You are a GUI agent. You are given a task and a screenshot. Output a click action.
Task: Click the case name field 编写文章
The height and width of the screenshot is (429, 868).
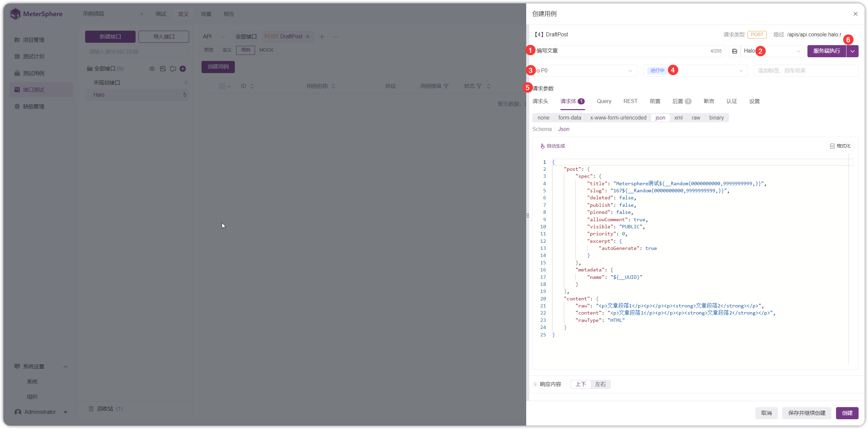(x=629, y=51)
